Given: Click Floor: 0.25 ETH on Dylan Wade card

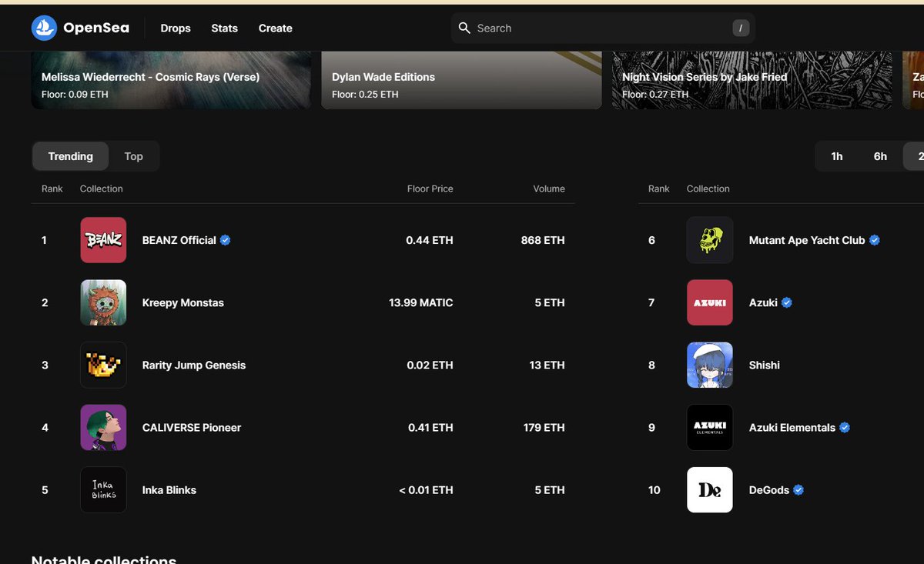Looking at the screenshot, I should tap(365, 95).
